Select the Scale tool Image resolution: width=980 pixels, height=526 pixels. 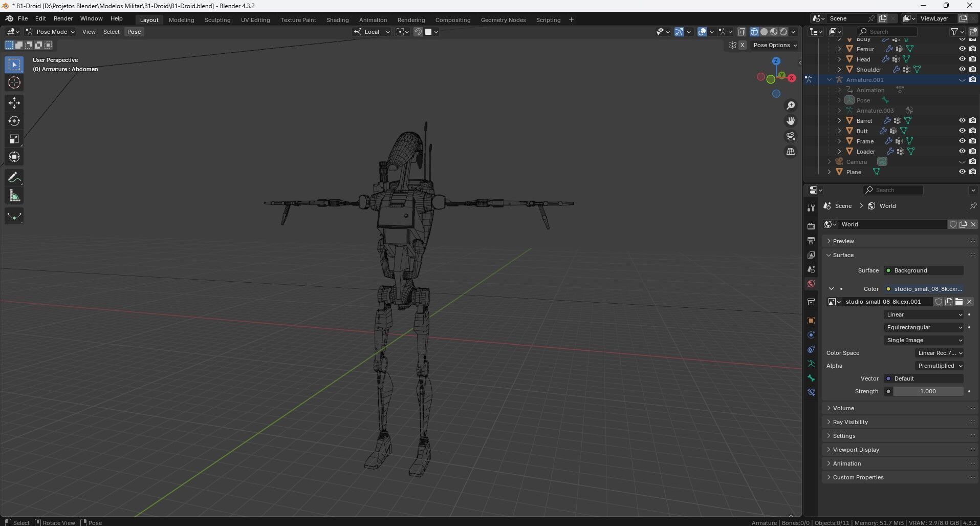click(x=14, y=139)
